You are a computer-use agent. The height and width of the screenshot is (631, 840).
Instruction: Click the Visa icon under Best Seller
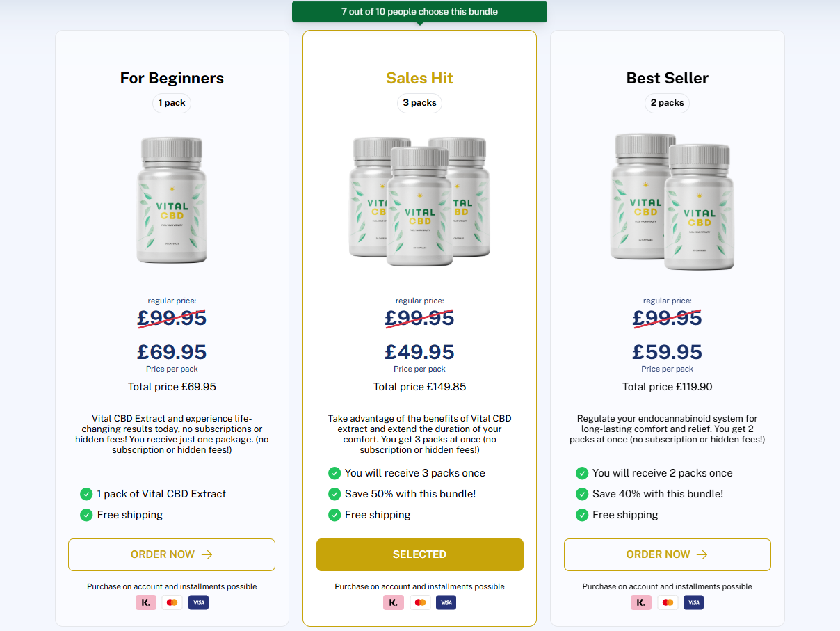point(693,602)
